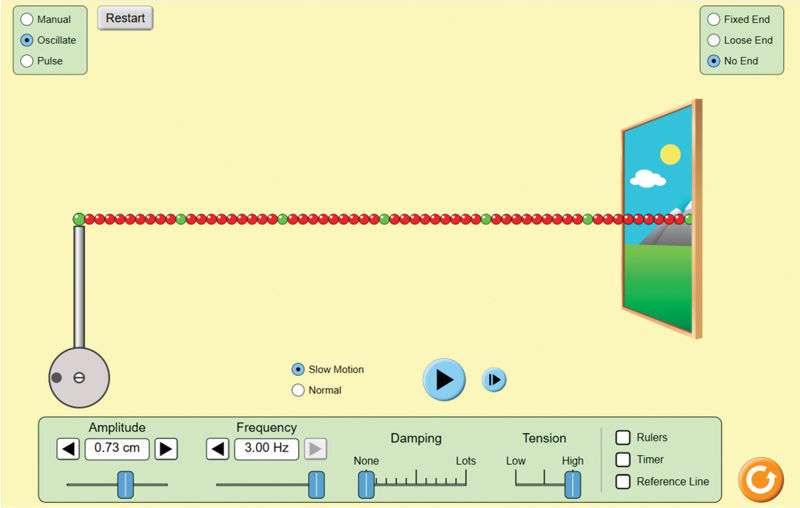This screenshot has height=508, width=800.
Task: Choose the Loose End option
Action: (x=713, y=40)
